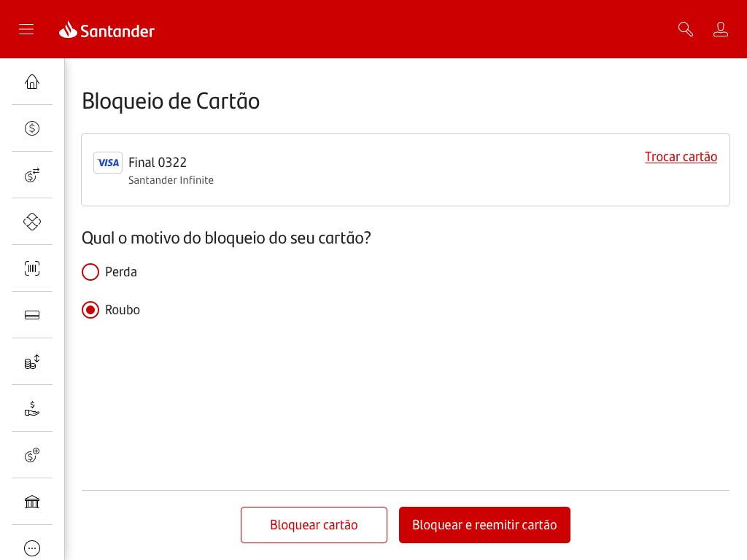Open the barcode scan payment icon
The image size is (747, 560).
(32, 268)
